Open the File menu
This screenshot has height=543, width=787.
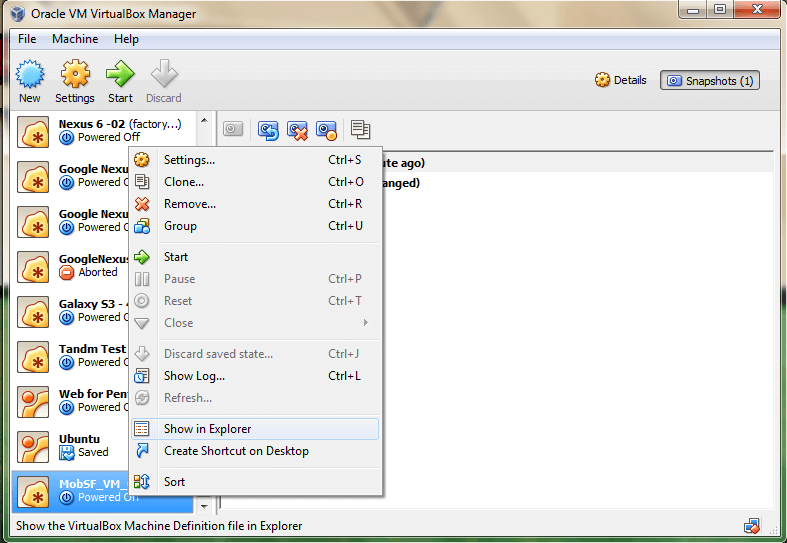point(27,39)
